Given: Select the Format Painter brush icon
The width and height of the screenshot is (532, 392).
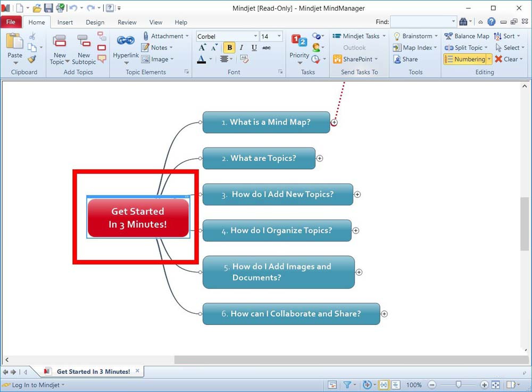Looking at the screenshot, I should (32, 60).
